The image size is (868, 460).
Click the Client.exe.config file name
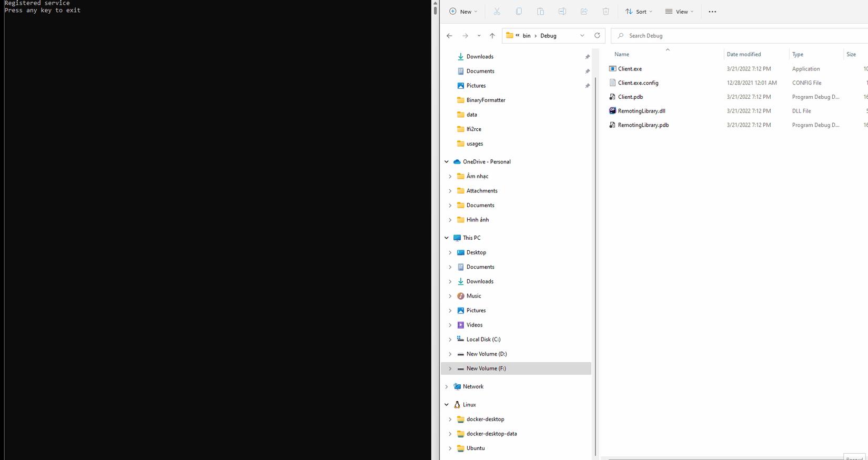point(638,83)
